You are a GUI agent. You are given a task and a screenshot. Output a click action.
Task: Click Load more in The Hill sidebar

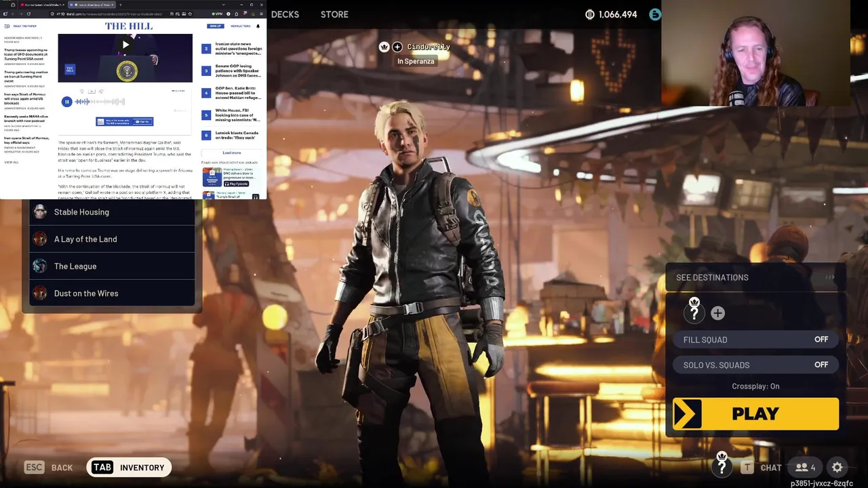click(x=232, y=152)
